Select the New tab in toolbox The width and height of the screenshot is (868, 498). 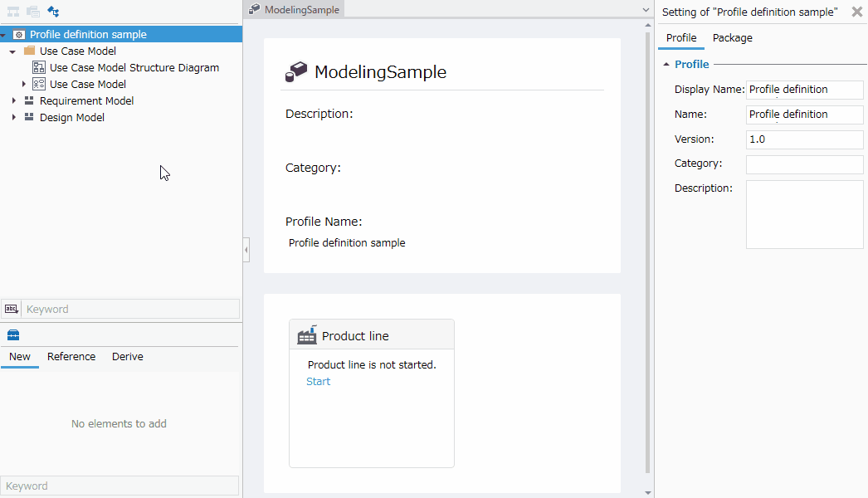point(20,357)
